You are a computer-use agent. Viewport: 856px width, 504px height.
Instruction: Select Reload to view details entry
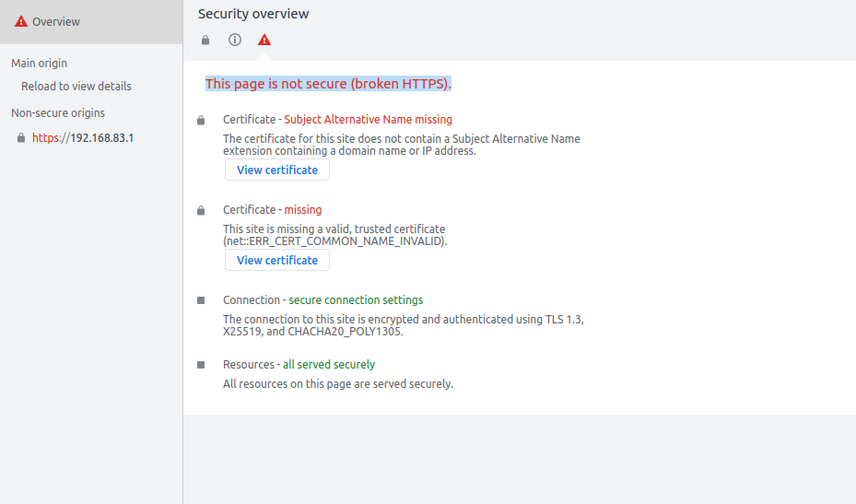pos(76,87)
